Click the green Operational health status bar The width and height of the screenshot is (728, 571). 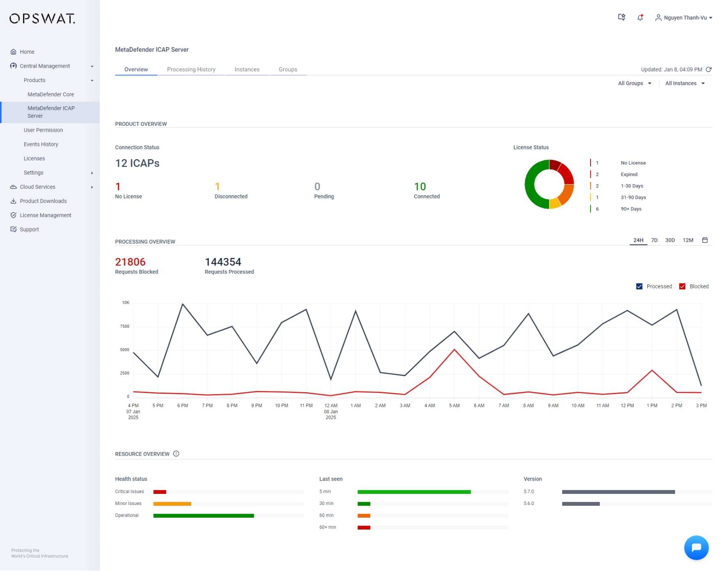(204, 516)
